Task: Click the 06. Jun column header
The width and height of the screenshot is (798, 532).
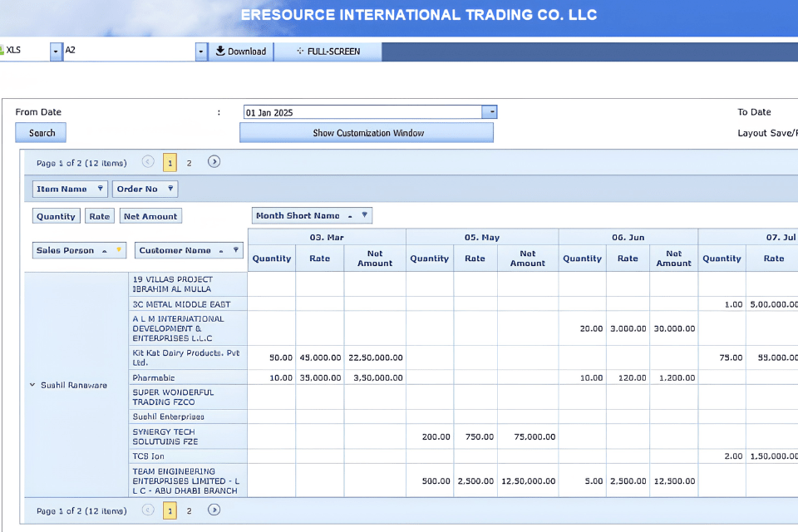Action: pos(628,237)
